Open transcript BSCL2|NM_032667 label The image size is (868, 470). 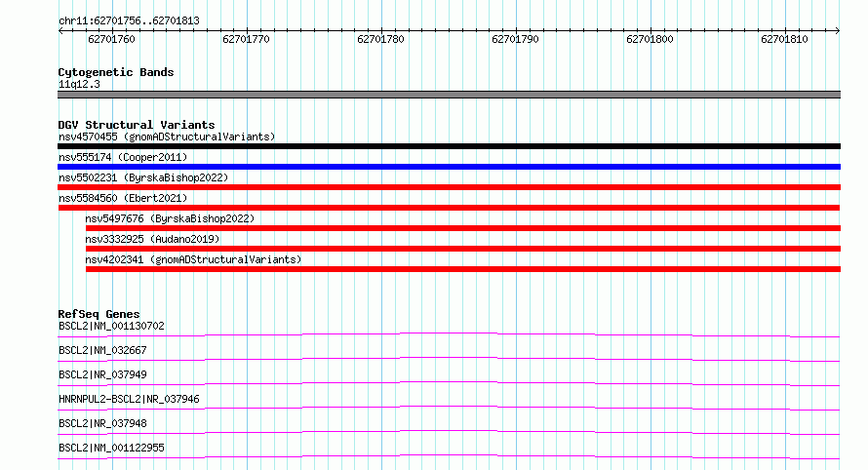102,350
